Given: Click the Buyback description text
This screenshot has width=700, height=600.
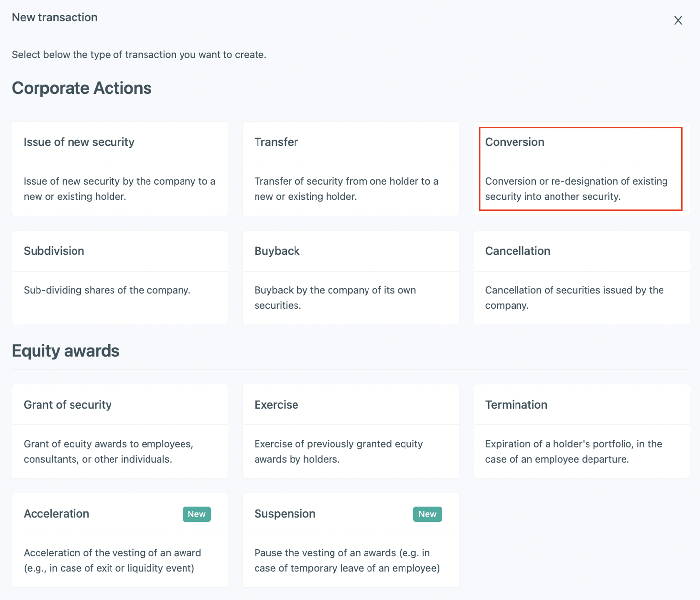Looking at the screenshot, I should [335, 298].
